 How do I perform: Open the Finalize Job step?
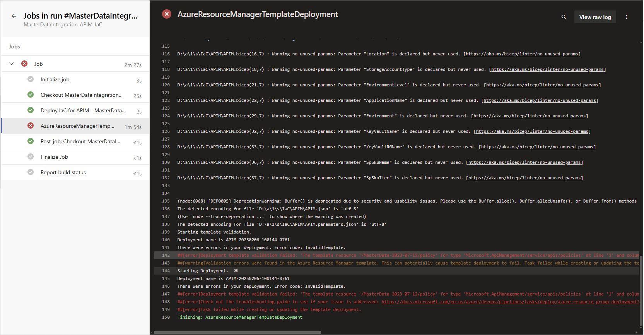[x=75, y=157]
